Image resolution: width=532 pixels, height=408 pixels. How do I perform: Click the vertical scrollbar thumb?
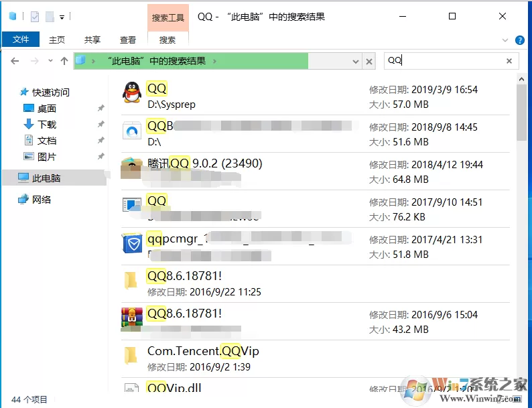coord(521,113)
